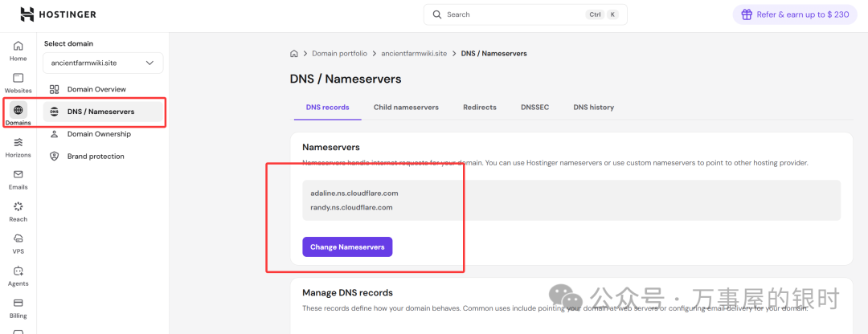Select Domain Ownership in the side menu

point(98,134)
